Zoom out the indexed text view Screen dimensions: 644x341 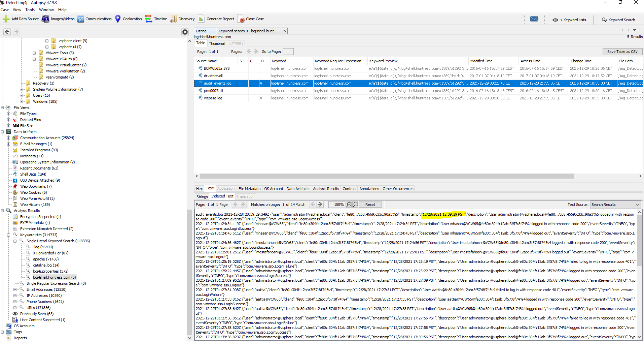(349, 205)
